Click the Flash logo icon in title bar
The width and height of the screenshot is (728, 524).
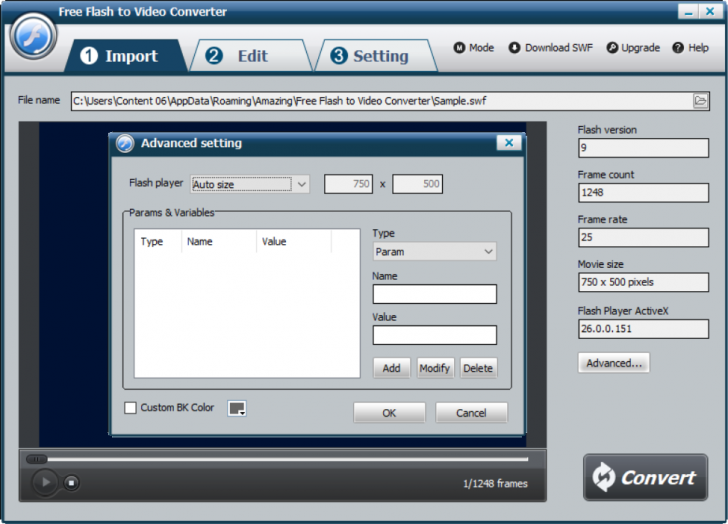[x=33, y=36]
